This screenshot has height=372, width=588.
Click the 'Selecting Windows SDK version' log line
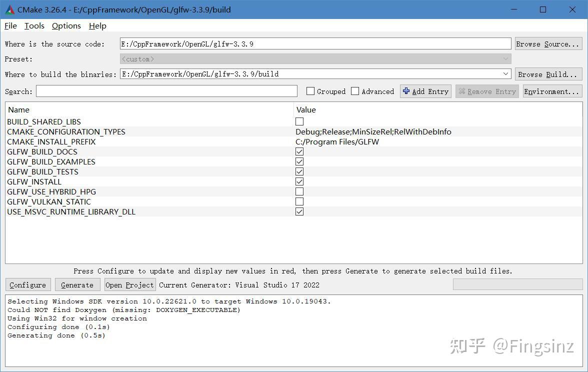[169, 301]
